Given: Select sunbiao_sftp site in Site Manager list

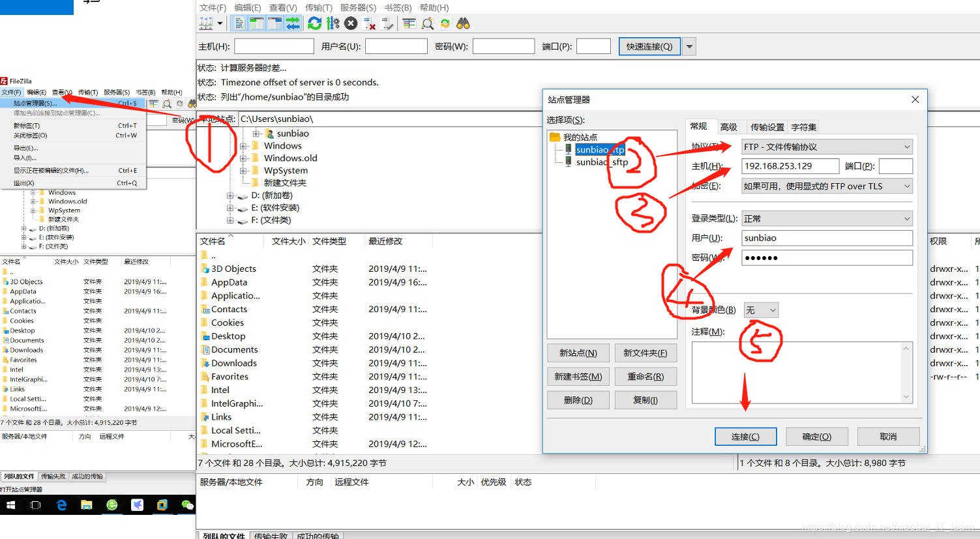Looking at the screenshot, I should [602, 162].
